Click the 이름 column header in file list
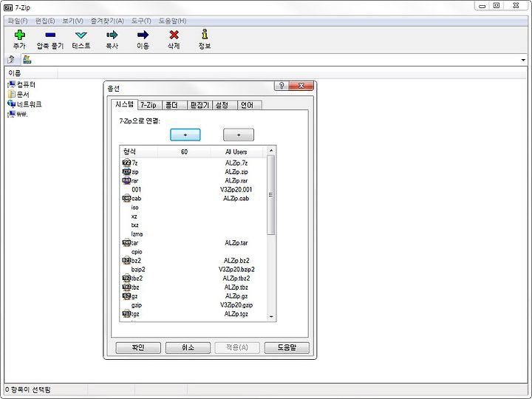532x399 pixels. click(x=31, y=73)
